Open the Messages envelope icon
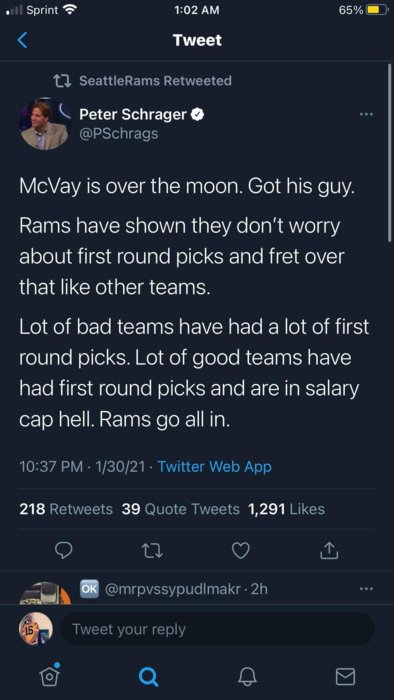The width and height of the screenshot is (394, 700). pos(345,677)
